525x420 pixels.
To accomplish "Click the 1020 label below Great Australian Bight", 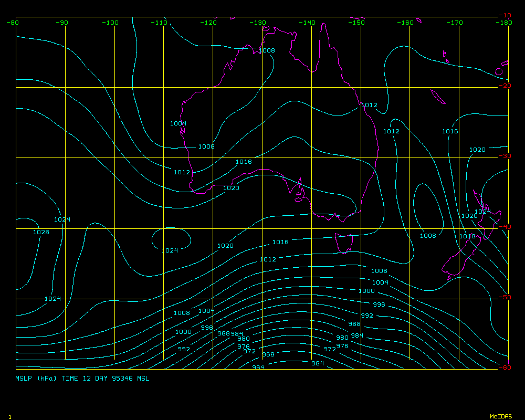I will 231,188.
